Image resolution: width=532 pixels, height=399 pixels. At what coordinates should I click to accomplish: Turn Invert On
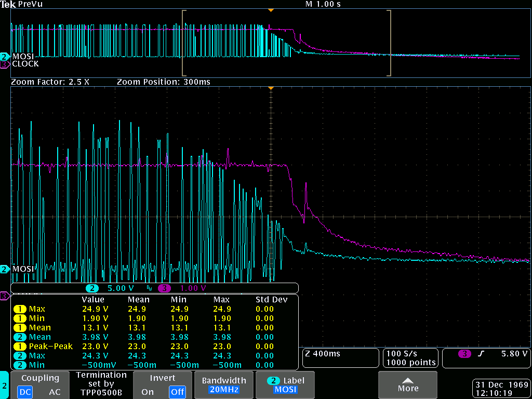click(148, 392)
